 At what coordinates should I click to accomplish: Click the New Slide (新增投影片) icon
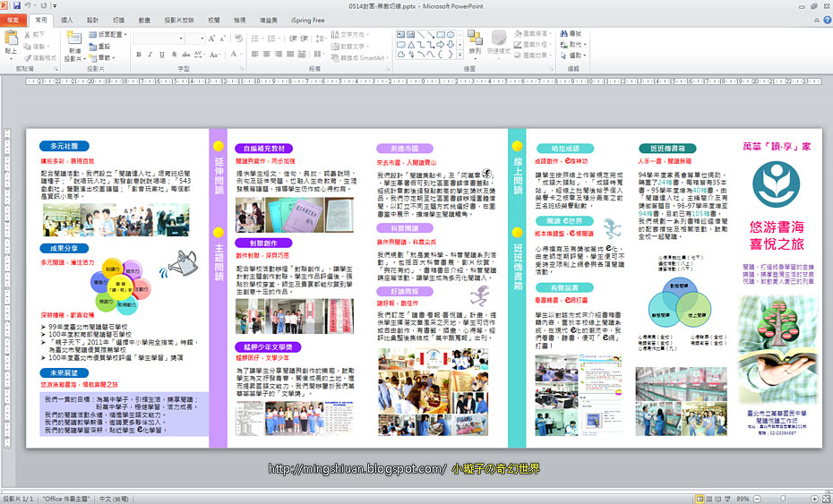[x=73, y=38]
